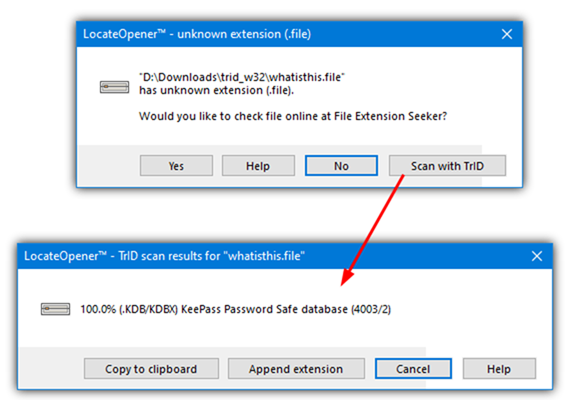Copy scan result to clipboard
The image size is (570, 400).
click(151, 369)
